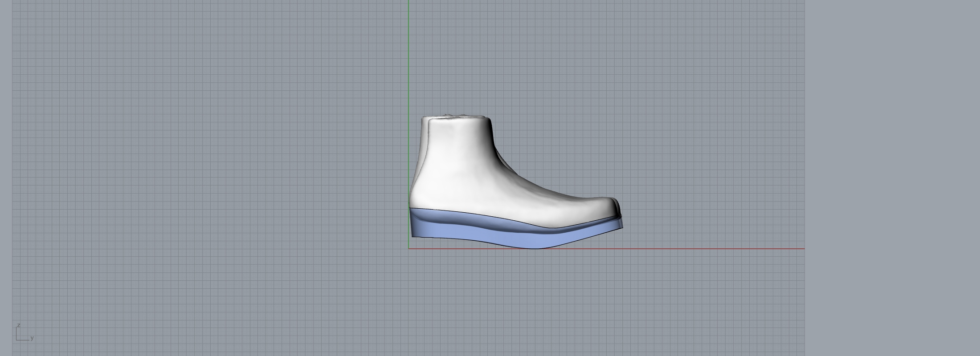
Task: Click the red horizontal axis line right of the shoe
Action: pos(713,248)
